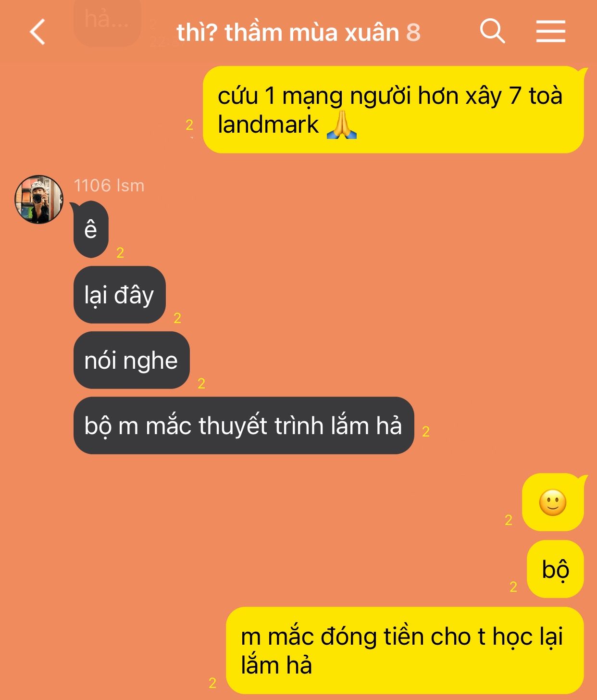Open chat title 'thì? thầm mùa xuân'

(x=288, y=32)
